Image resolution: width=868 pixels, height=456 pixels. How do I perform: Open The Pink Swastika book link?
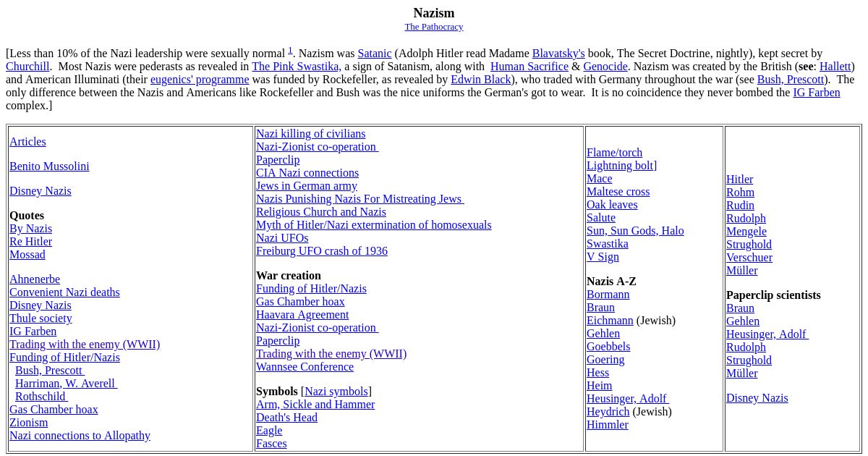(x=295, y=67)
